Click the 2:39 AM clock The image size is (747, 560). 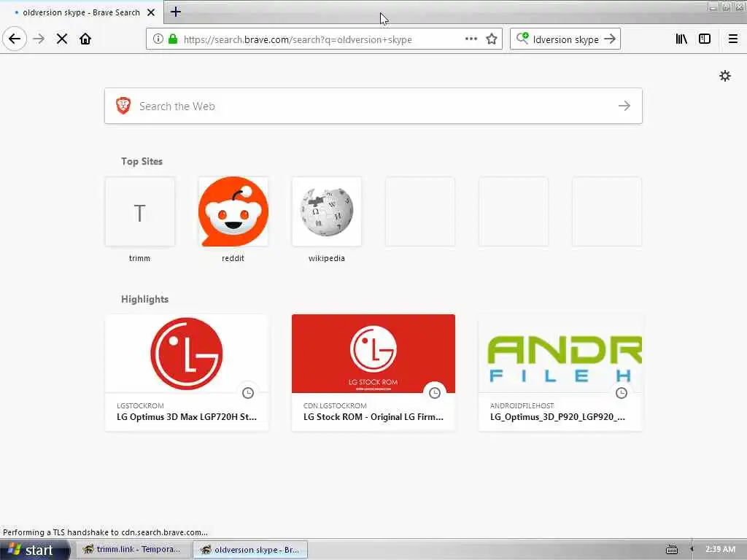pyautogui.click(x=720, y=550)
